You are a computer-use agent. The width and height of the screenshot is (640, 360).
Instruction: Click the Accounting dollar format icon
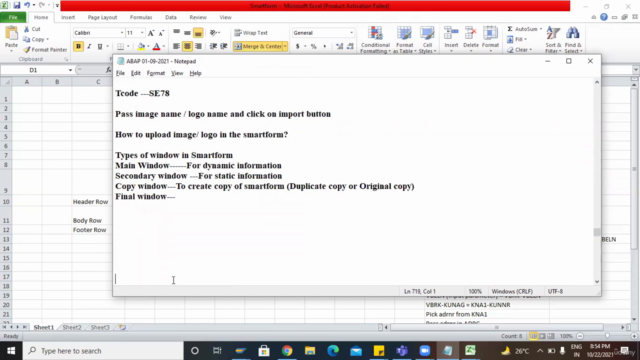(298, 47)
